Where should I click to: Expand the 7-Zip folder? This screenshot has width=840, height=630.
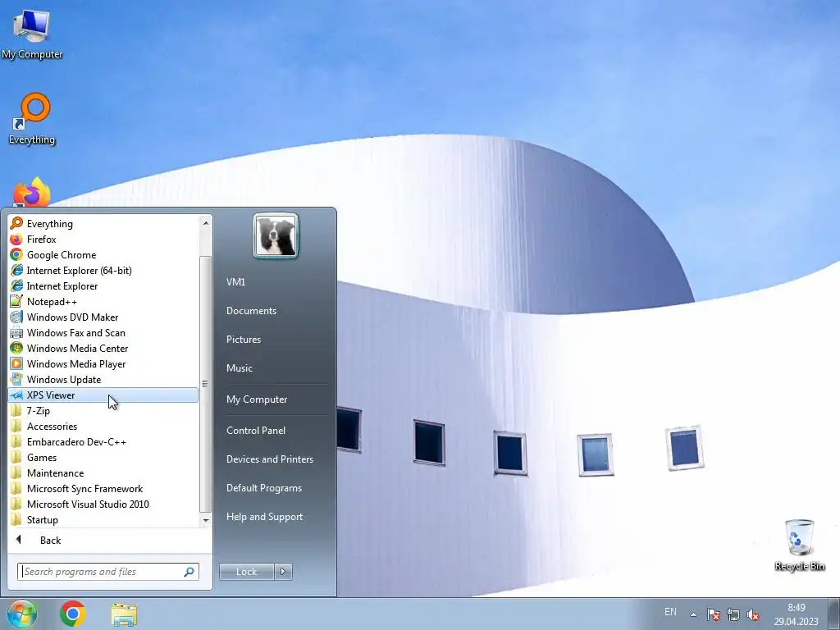(103, 410)
